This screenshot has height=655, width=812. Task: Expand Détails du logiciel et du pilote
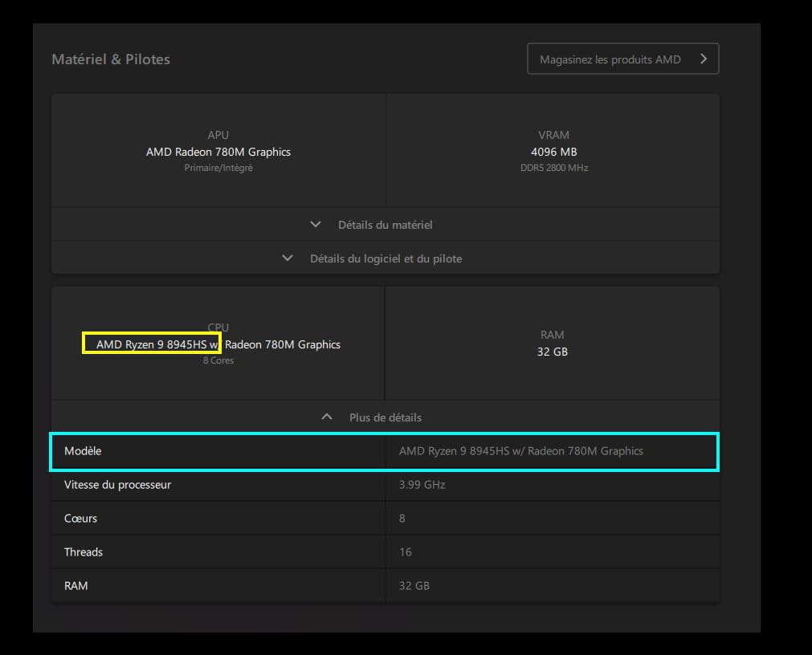386,258
